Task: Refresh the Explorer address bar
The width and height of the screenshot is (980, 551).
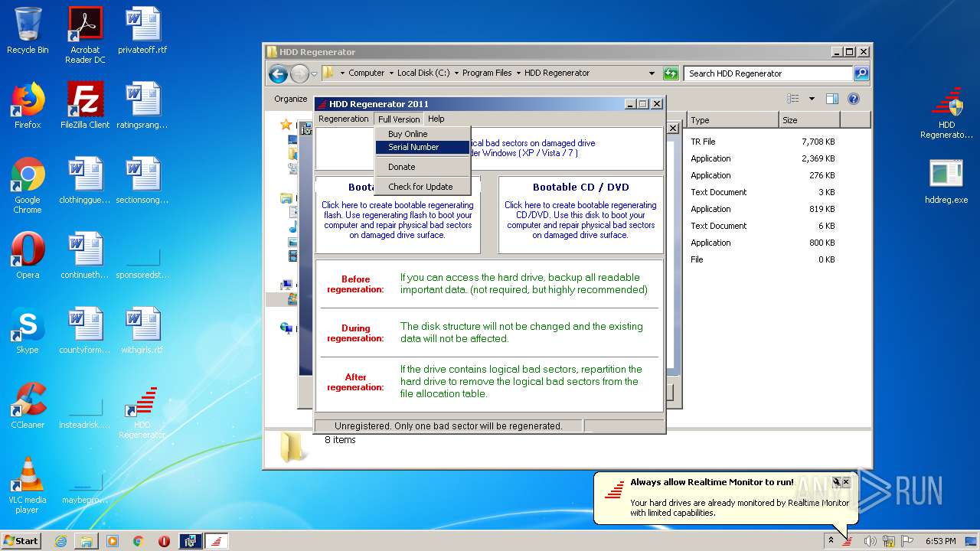Action: [x=671, y=73]
